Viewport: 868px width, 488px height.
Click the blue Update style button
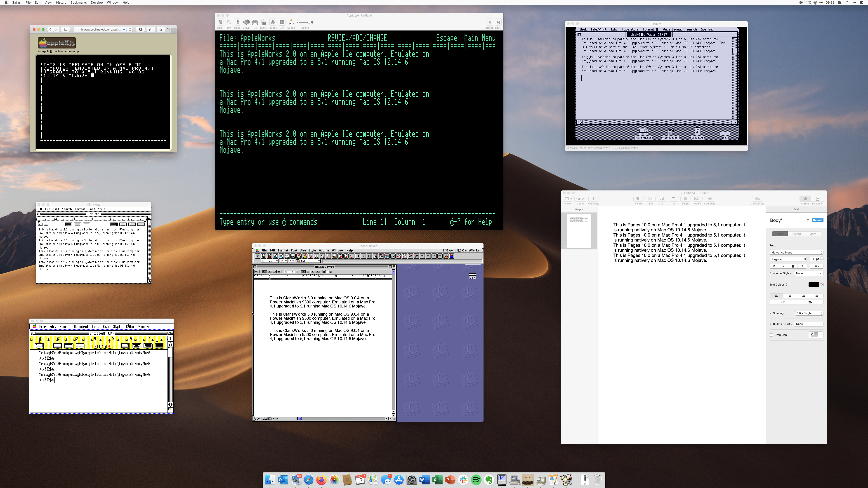pyautogui.click(x=817, y=220)
